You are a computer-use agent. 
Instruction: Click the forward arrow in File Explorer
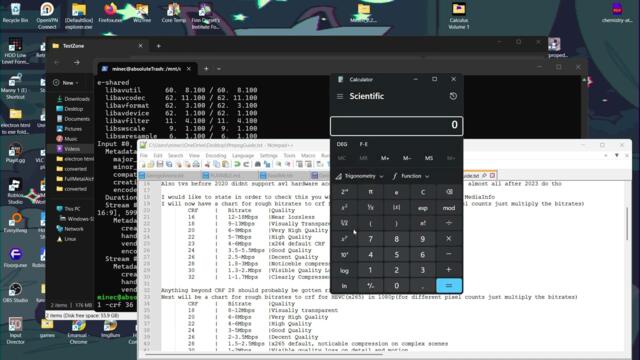(x=77, y=62)
